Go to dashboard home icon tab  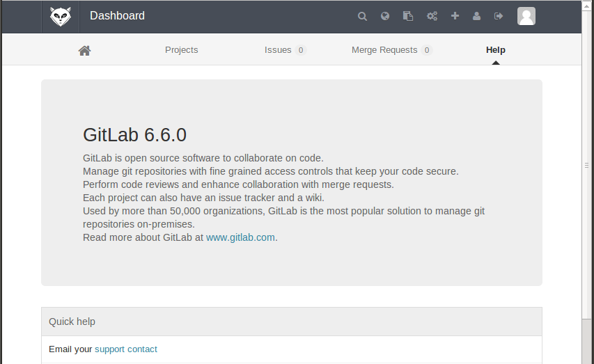[x=84, y=50]
